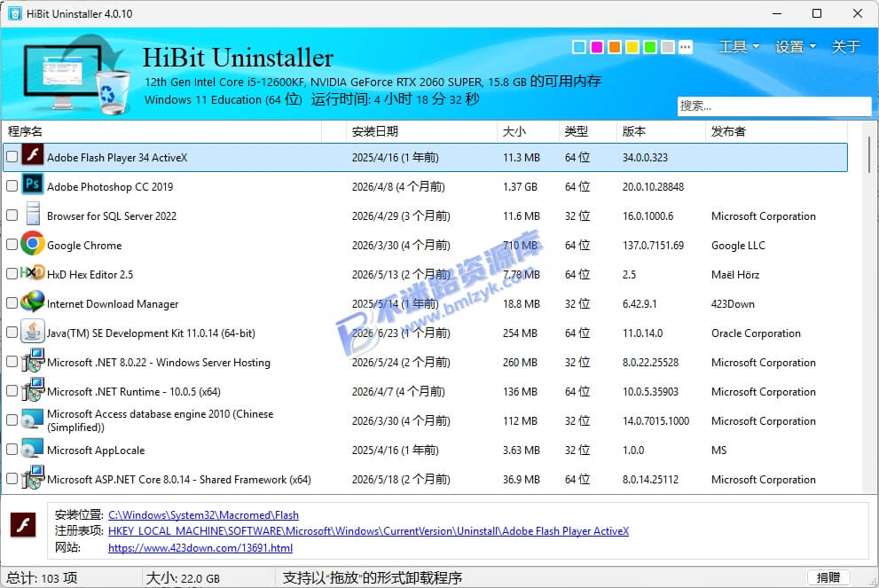Pick the green theme color swatch
This screenshot has width=879, height=588.
click(650, 47)
